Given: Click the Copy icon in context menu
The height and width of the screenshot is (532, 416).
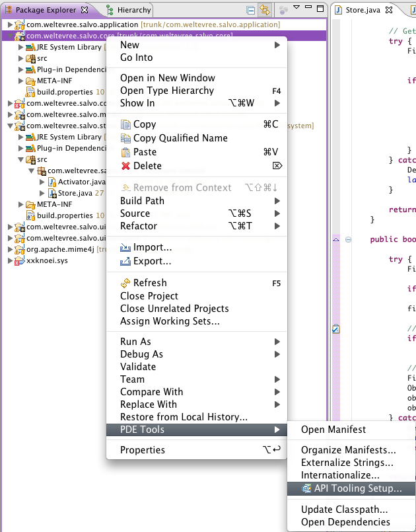Looking at the screenshot, I should pos(125,124).
